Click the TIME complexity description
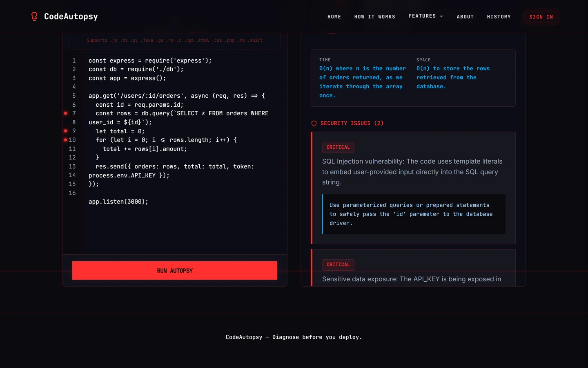 click(363, 82)
